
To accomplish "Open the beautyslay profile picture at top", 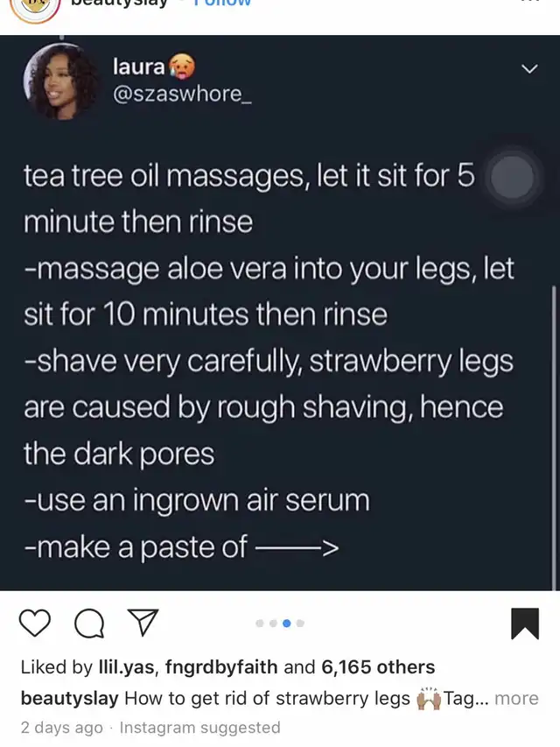I will [35, 9].
